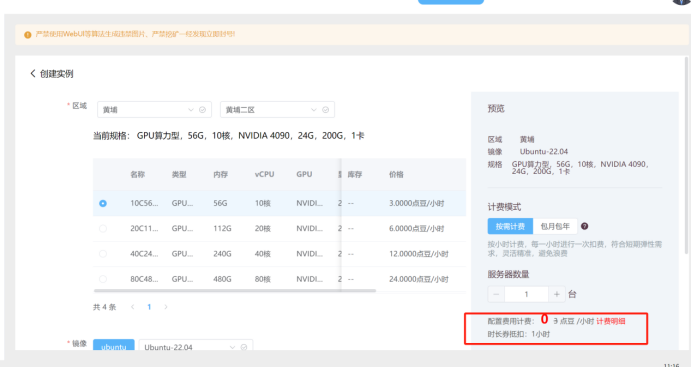Image resolution: width=692 pixels, height=367 pixels.
Task: Click the 类型 column header
Action: click(179, 175)
